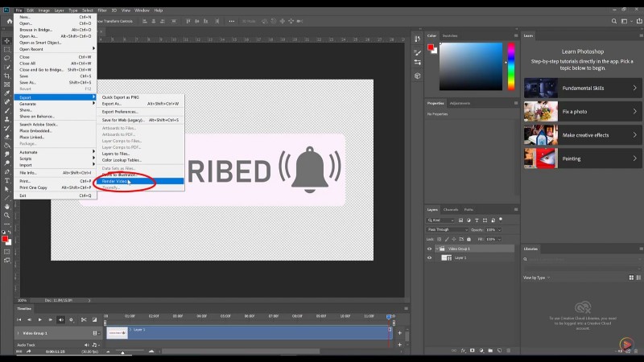Toggle layer filtering switch on or off
The width and height of the screenshot is (644, 362).
501,220
